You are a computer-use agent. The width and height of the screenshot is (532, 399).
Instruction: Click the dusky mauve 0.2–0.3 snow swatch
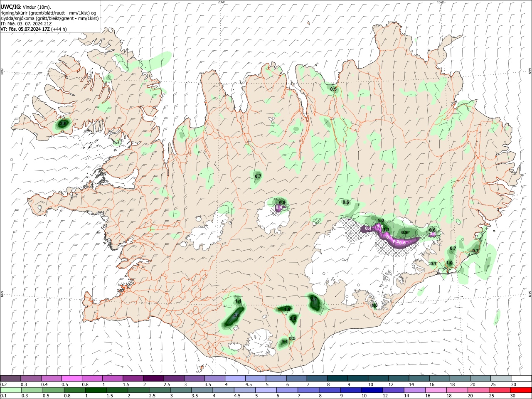tap(10, 378)
